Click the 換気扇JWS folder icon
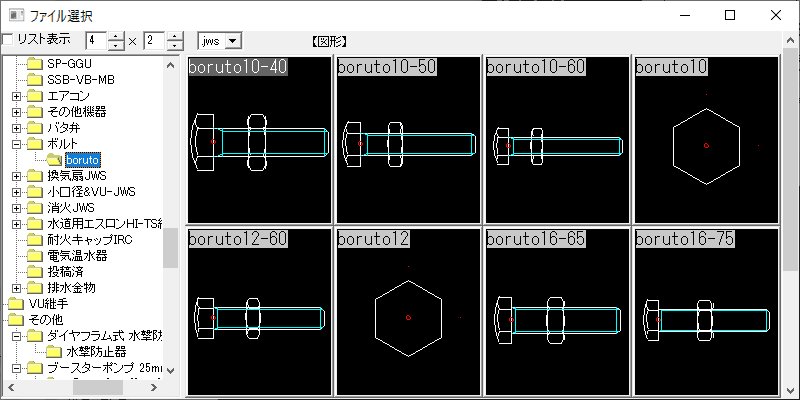This screenshot has height=400, width=800. point(35,176)
